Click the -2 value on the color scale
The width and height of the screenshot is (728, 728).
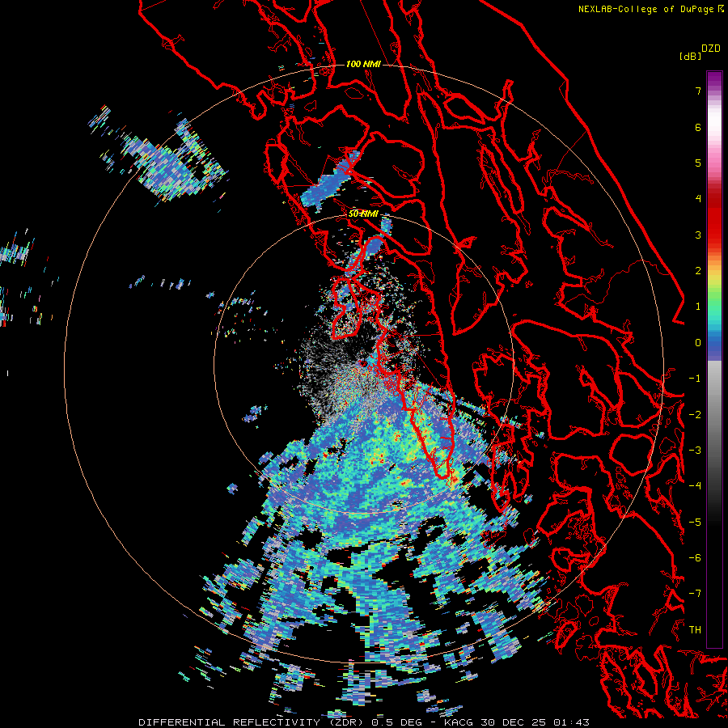695,415
